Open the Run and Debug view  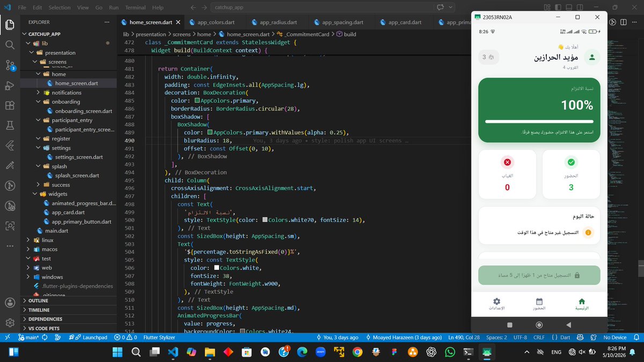[x=10, y=85]
